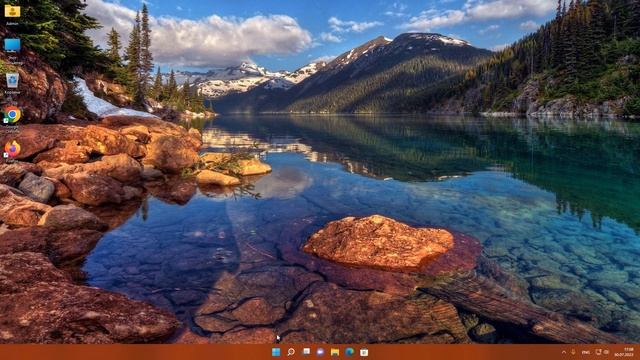Open network status in the system tray
This screenshot has height=360, width=640.
tap(598, 352)
